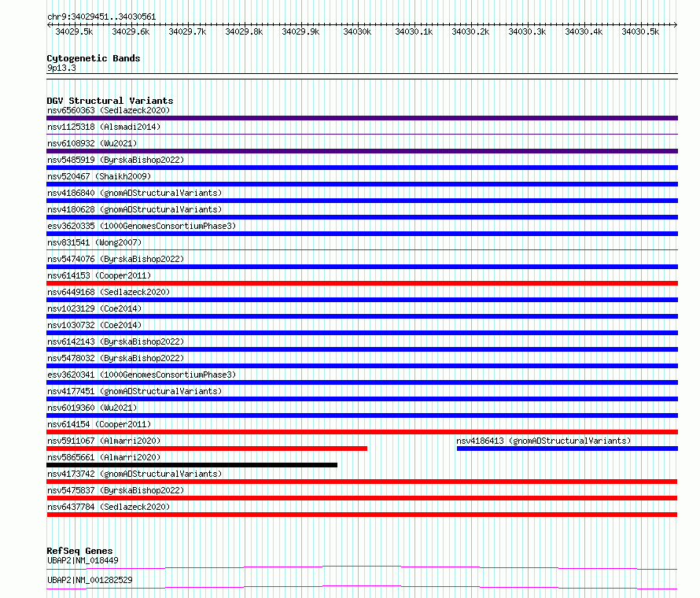Click the blue bar under nsv4186413
700x598 pixels.
tap(567, 448)
